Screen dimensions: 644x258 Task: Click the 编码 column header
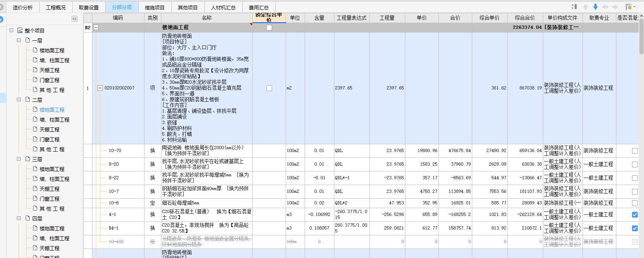[x=118, y=18]
